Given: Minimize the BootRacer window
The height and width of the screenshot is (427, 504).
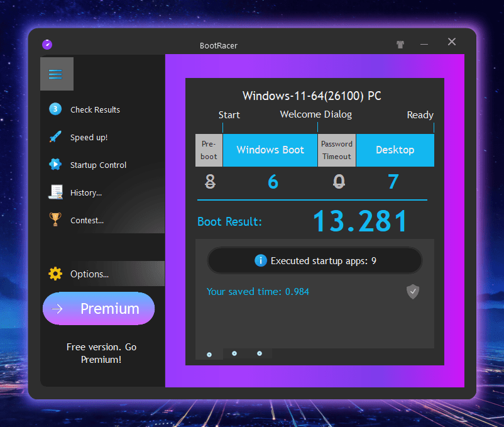Looking at the screenshot, I should [x=424, y=45].
